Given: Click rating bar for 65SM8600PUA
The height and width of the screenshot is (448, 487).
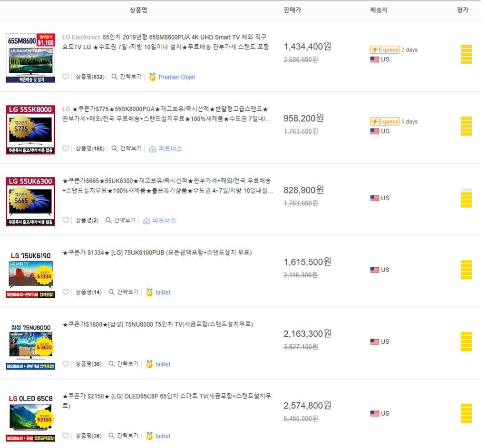Looking at the screenshot, I should [466, 54].
